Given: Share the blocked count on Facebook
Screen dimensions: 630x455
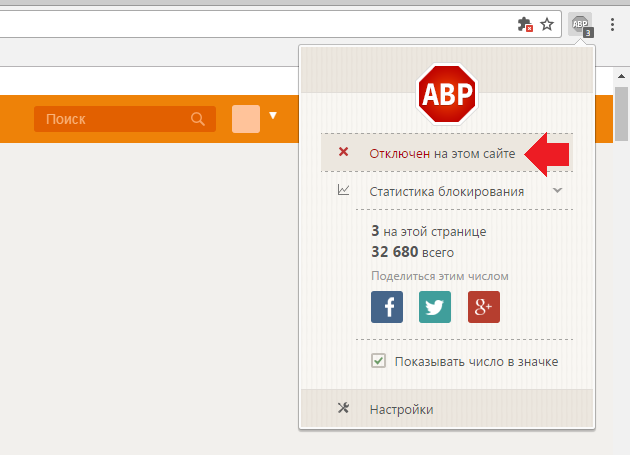Looking at the screenshot, I should pyautogui.click(x=387, y=307).
